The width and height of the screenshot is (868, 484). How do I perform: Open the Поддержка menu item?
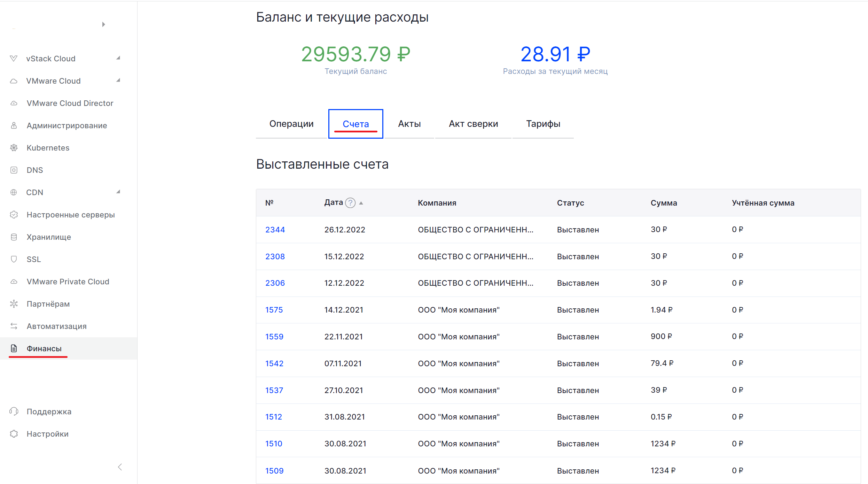click(x=49, y=412)
